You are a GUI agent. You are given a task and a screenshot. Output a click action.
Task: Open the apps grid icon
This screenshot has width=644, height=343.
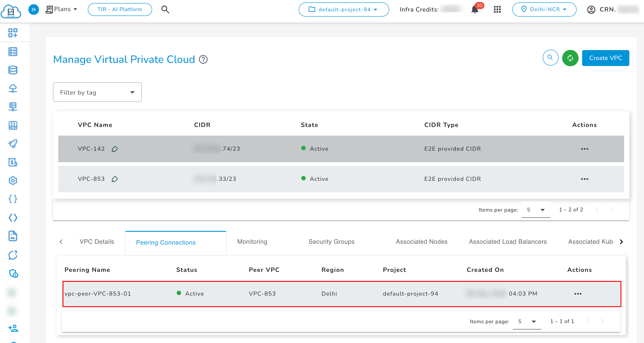pyautogui.click(x=497, y=10)
